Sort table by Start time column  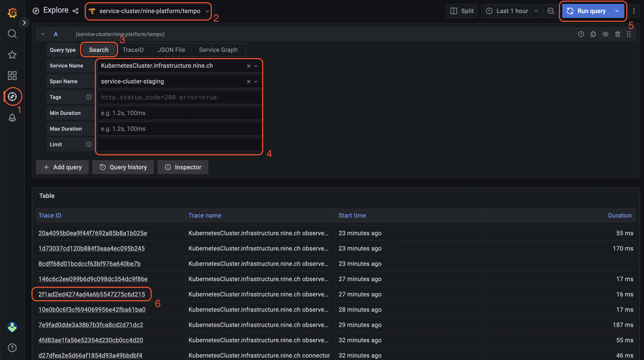tap(352, 215)
